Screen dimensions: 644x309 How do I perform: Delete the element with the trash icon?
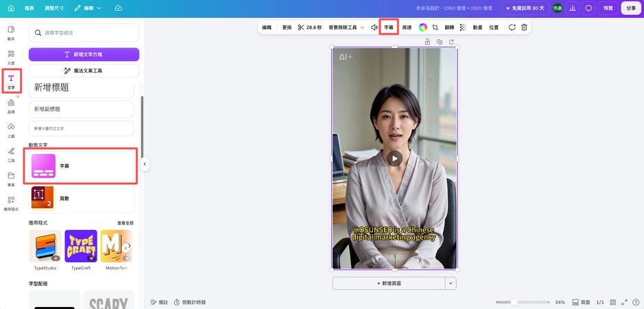click(x=524, y=27)
